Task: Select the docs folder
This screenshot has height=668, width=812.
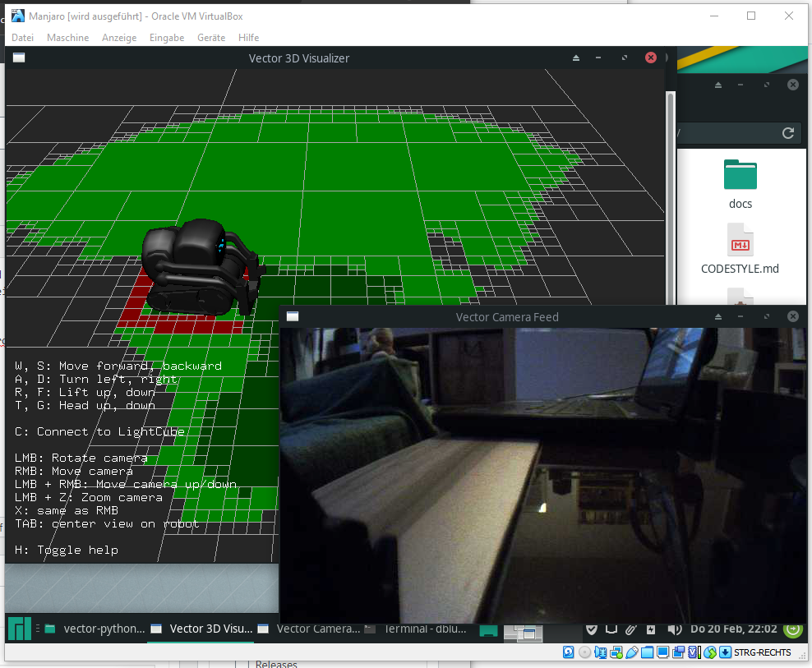Action: pyautogui.click(x=740, y=174)
